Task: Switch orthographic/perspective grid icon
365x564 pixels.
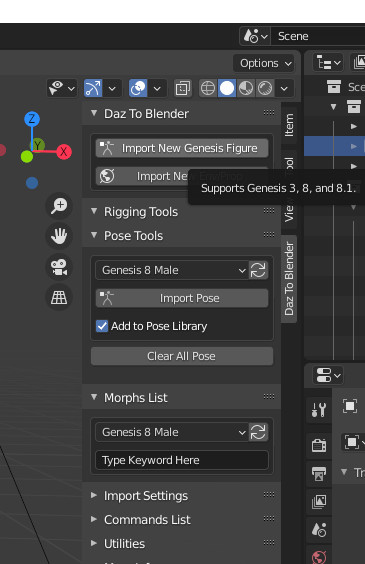Action: (x=59, y=297)
